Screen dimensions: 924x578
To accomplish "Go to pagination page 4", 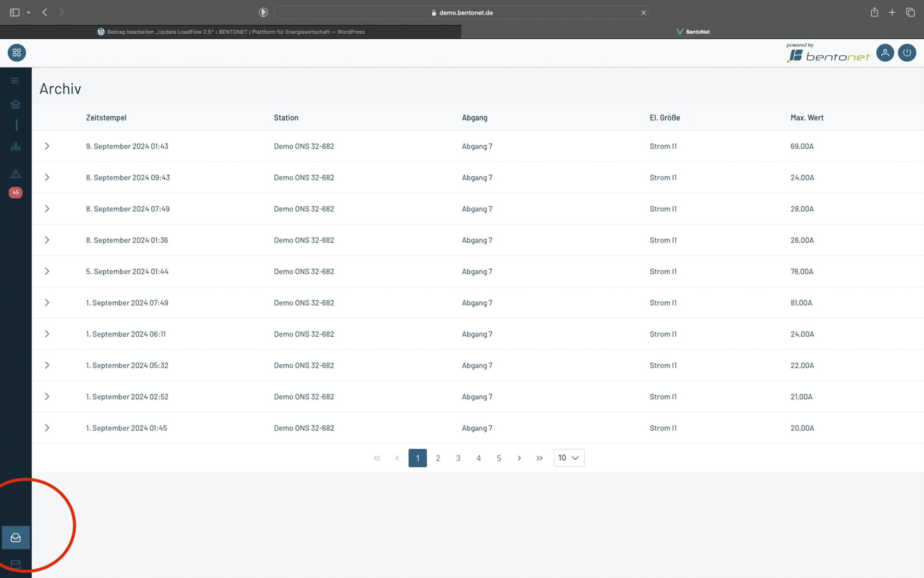I will pos(478,458).
